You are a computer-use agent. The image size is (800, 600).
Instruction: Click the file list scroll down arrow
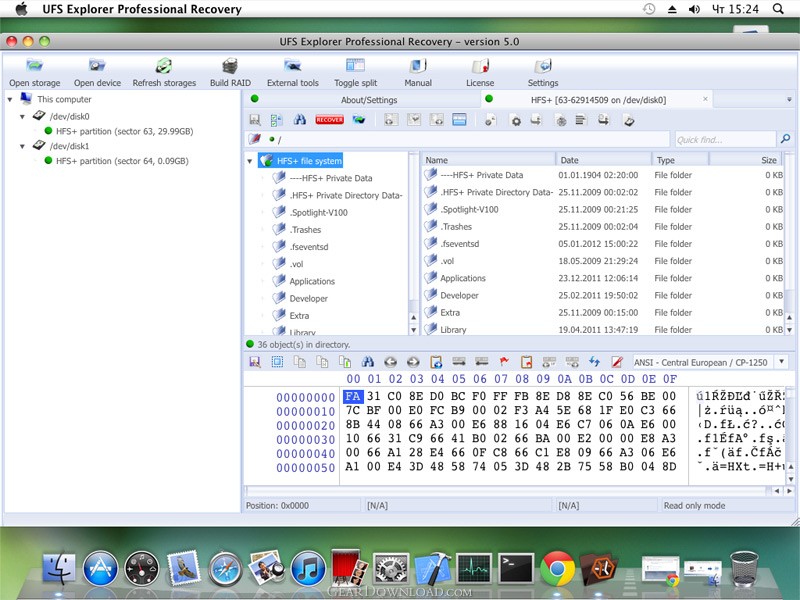pos(789,330)
